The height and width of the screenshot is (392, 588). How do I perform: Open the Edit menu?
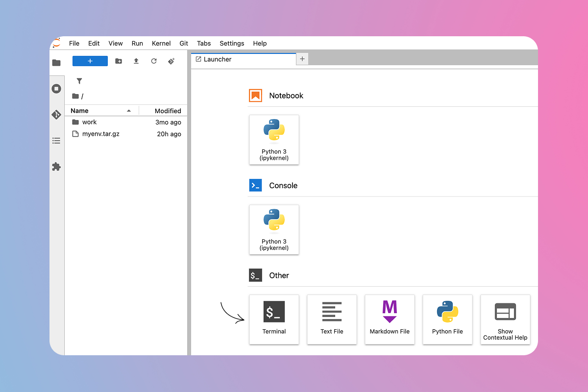click(x=94, y=43)
